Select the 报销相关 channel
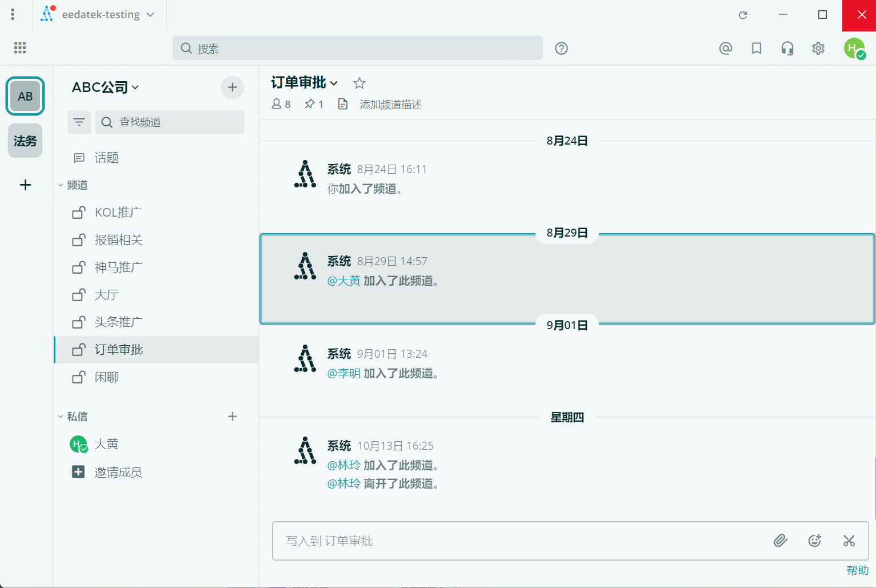Viewport: 876px width, 588px height. click(x=118, y=240)
